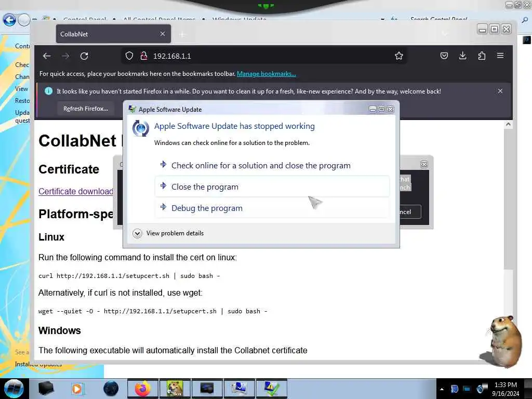Switch to Firefox taskbar button
The image size is (532, 399).
143,389
